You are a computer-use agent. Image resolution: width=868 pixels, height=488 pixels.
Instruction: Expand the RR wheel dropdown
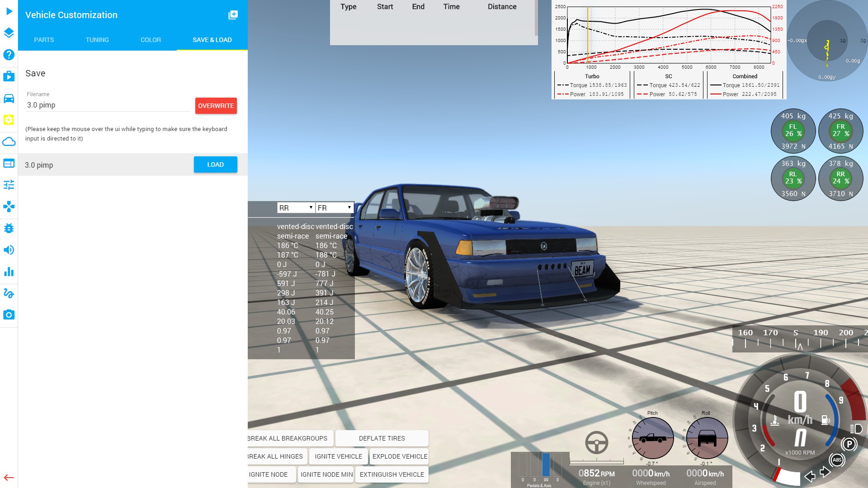[x=296, y=208]
